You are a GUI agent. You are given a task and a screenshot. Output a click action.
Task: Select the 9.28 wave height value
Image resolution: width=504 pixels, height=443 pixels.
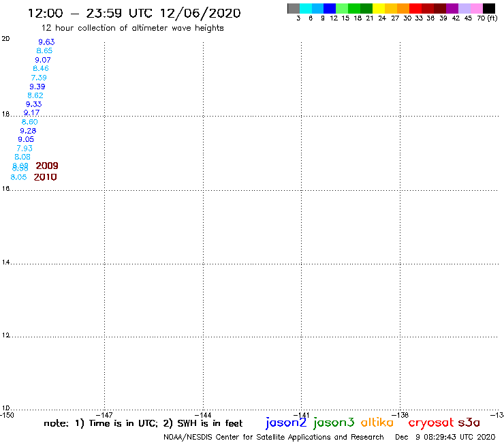[x=28, y=131]
